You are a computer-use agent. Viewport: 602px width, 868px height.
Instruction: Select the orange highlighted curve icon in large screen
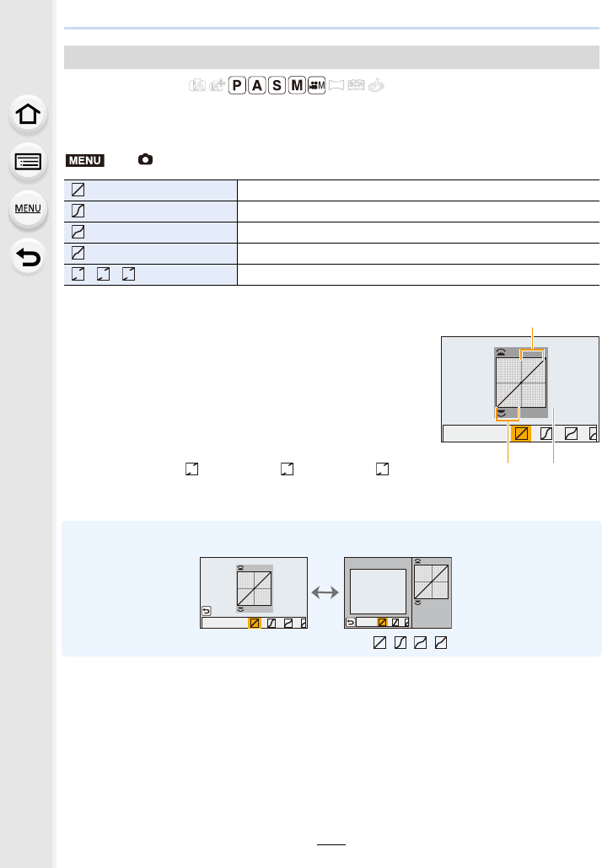pyautogui.click(x=521, y=433)
